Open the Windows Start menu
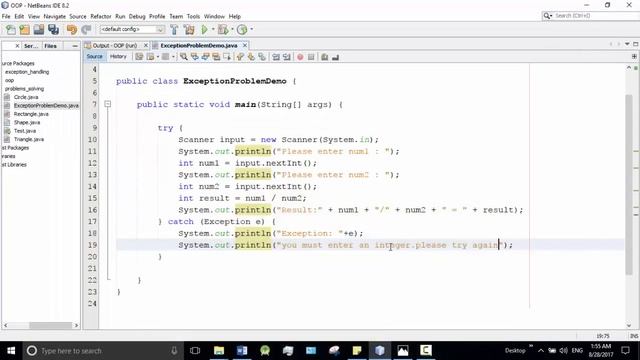The width and height of the screenshot is (640, 360). [x=11, y=351]
